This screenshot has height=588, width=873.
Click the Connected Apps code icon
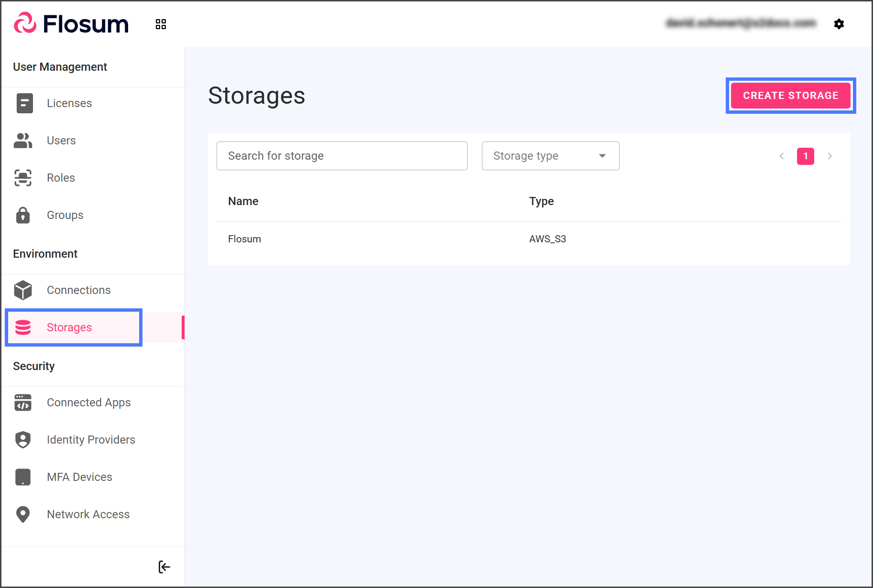click(x=23, y=403)
